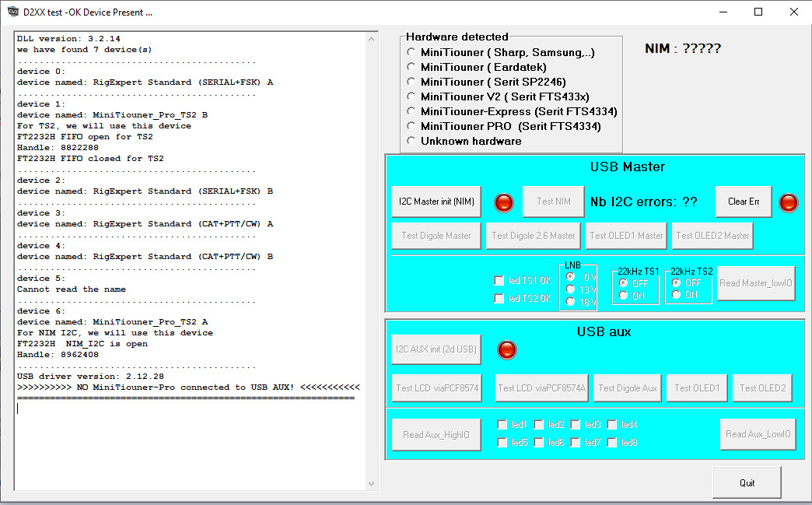Click the 'Handle: 8822288' log line
The height and width of the screenshot is (505, 812).
(x=58, y=148)
